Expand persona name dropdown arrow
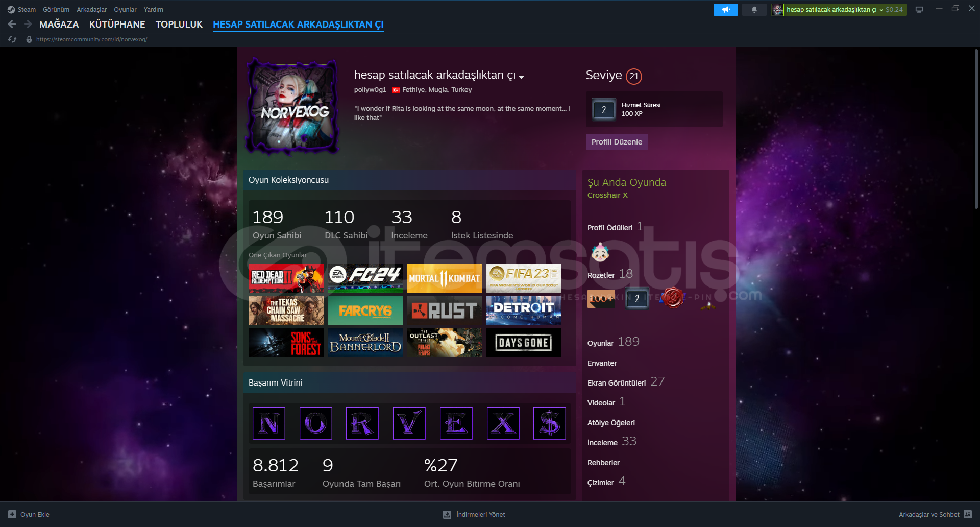This screenshot has width=980, height=527. click(x=521, y=77)
